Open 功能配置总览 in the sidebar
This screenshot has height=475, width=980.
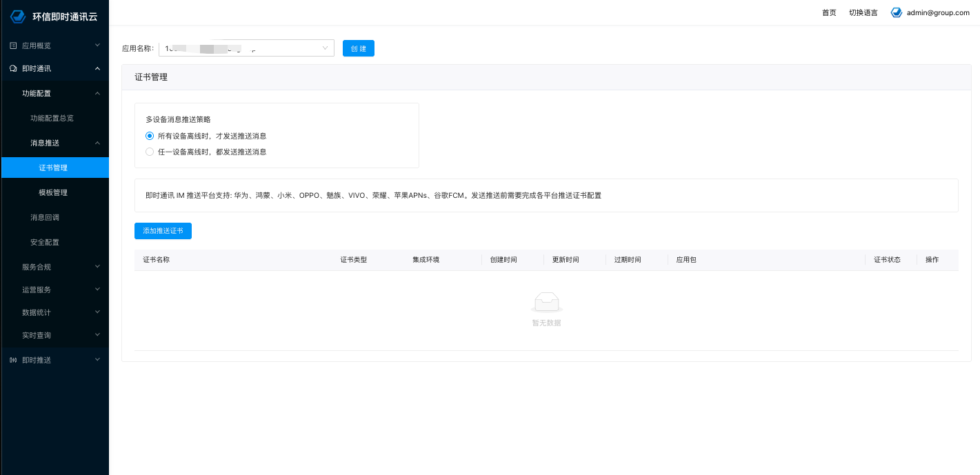pyautogui.click(x=52, y=118)
